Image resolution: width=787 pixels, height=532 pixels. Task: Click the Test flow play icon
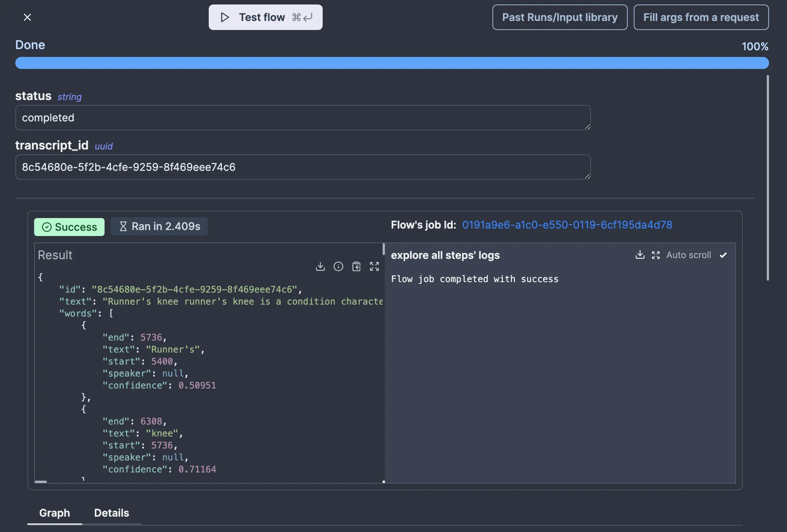(224, 17)
